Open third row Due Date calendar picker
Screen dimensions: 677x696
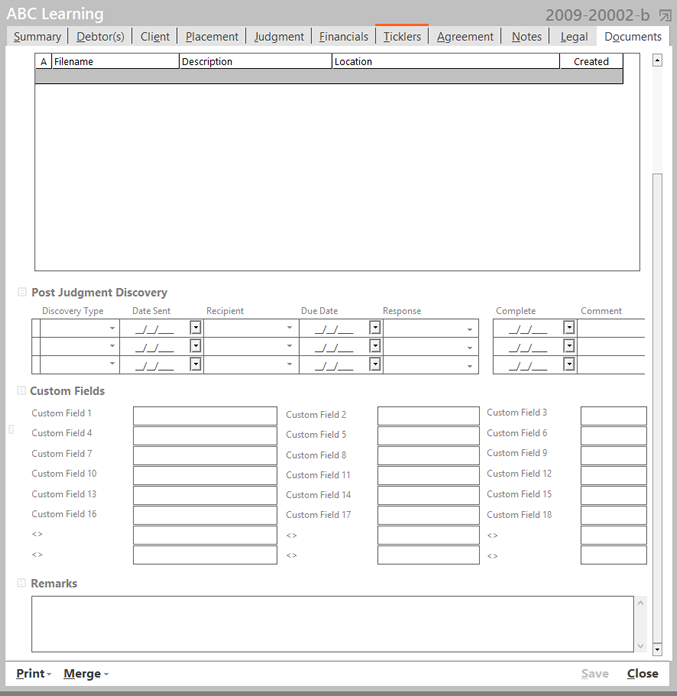(x=375, y=364)
